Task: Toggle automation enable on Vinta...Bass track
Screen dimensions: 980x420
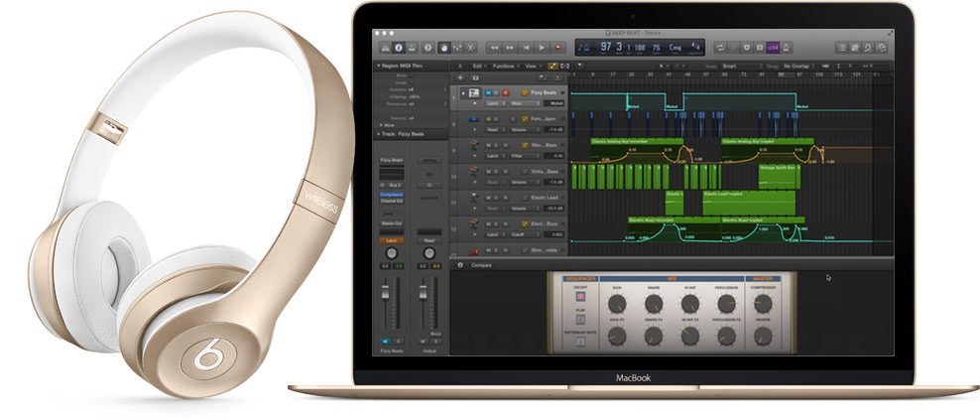Action: [x=525, y=171]
